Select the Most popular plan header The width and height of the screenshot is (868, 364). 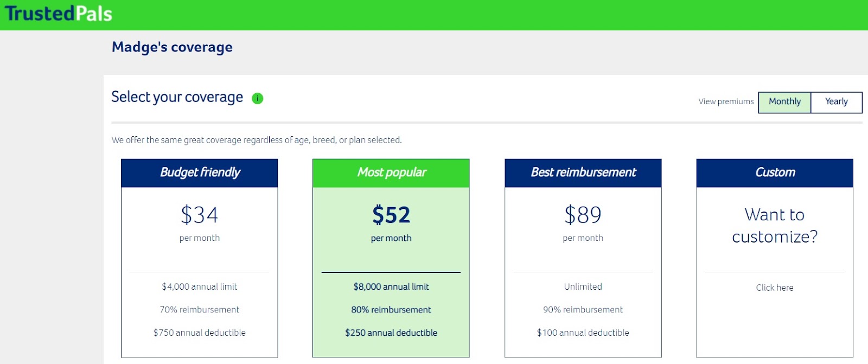tap(391, 173)
